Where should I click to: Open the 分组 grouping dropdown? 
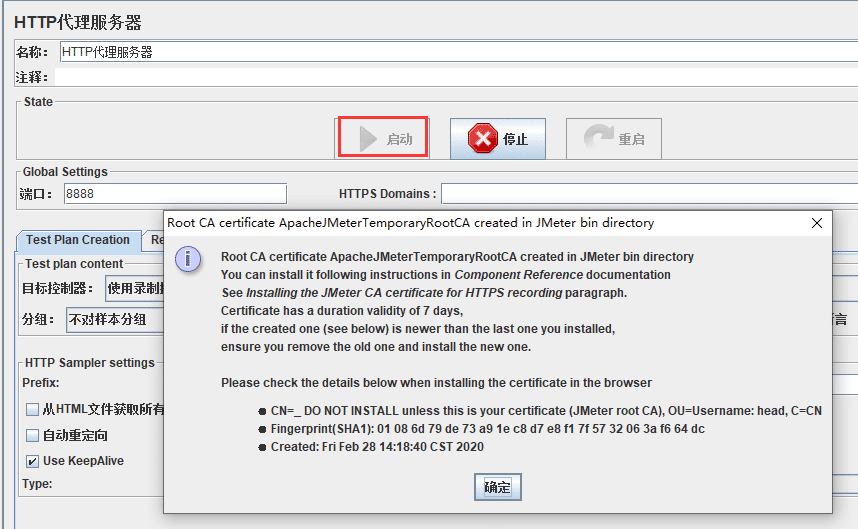tap(115, 319)
